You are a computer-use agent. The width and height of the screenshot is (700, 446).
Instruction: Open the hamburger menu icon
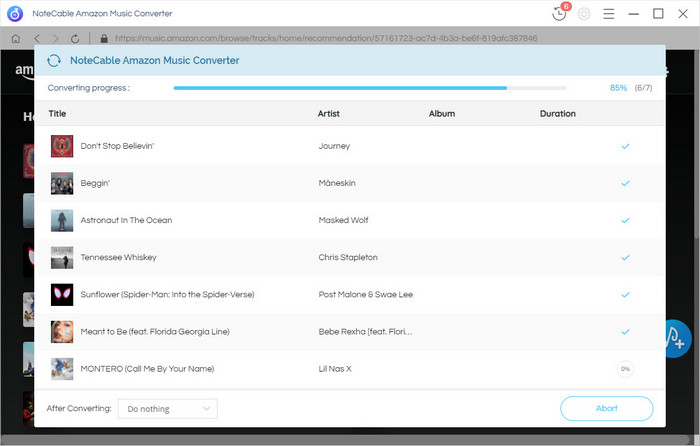point(608,14)
